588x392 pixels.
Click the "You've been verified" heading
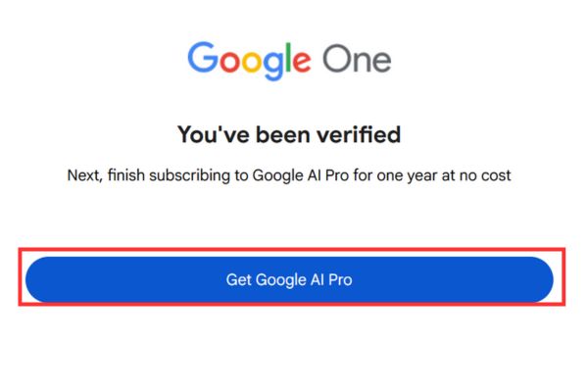tap(289, 134)
